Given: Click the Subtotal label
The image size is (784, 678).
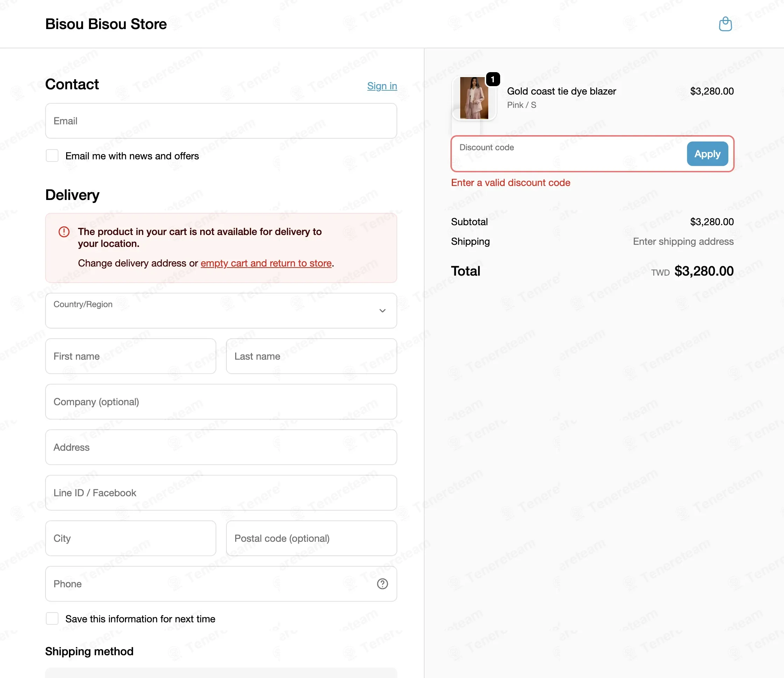Looking at the screenshot, I should [x=469, y=222].
